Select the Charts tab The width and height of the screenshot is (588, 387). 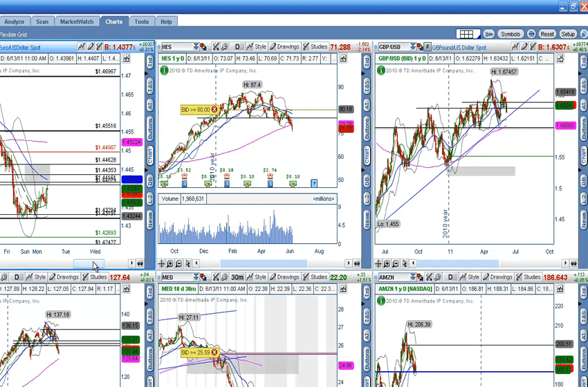pyautogui.click(x=113, y=21)
